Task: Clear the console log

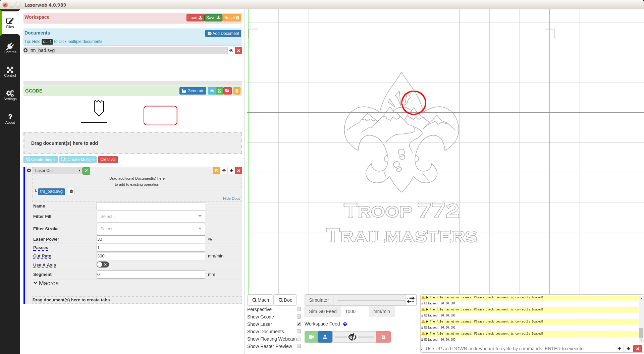Action: pos(638,349)
